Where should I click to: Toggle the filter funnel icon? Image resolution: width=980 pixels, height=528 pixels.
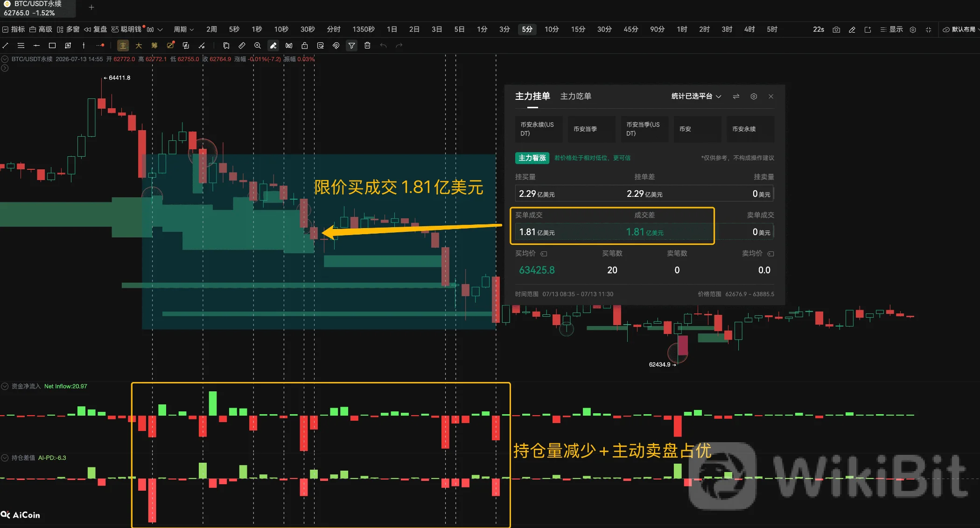pyautogui.click(x=352, y=46)
